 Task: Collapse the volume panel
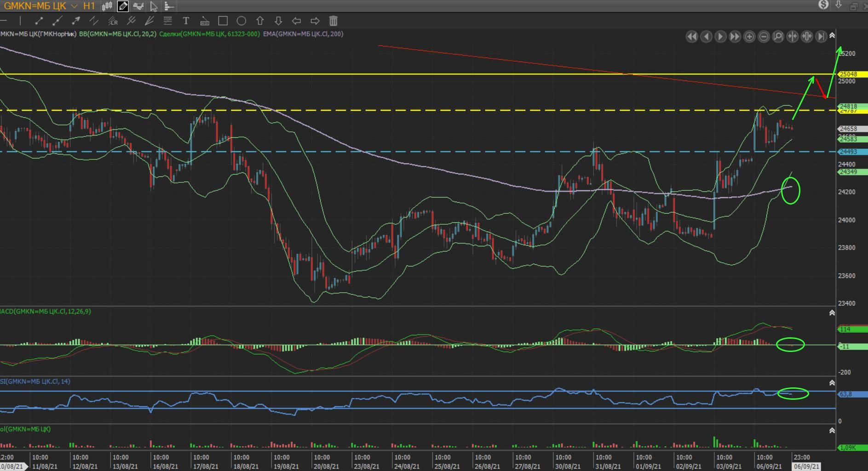coord(832,431)
